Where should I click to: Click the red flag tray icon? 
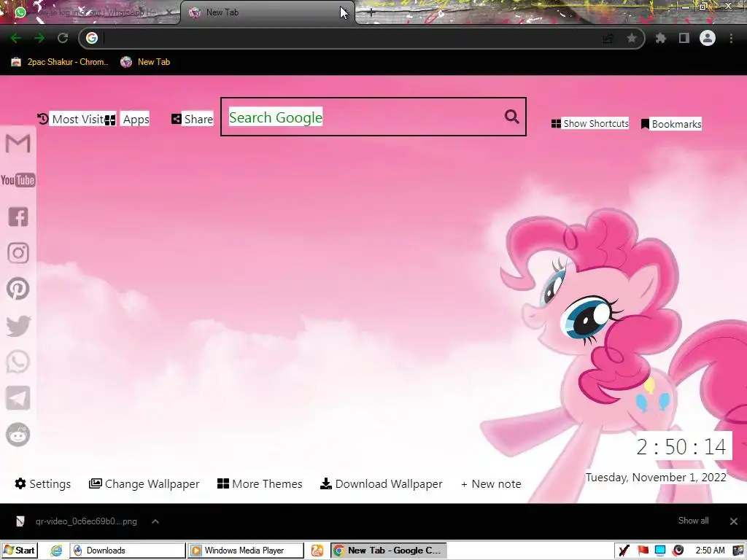[643, 551]
